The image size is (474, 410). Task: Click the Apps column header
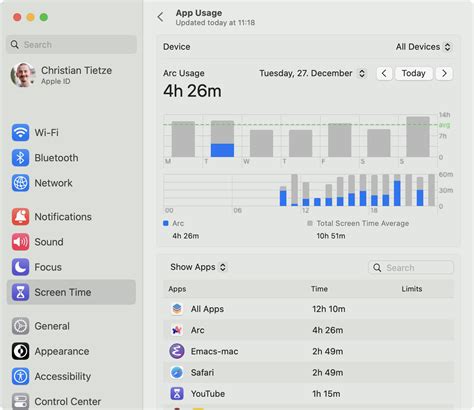[177, 289]
